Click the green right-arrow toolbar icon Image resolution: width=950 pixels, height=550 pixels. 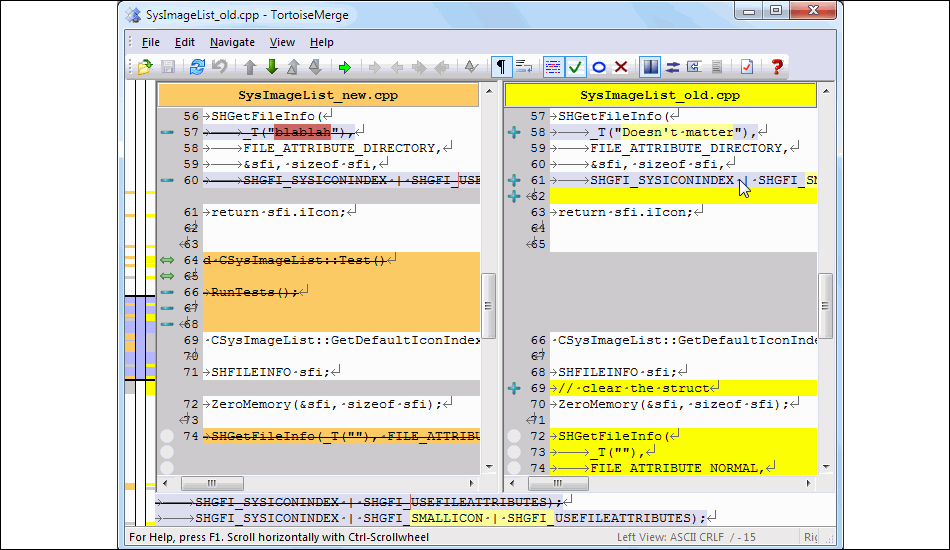coord(345,67)
